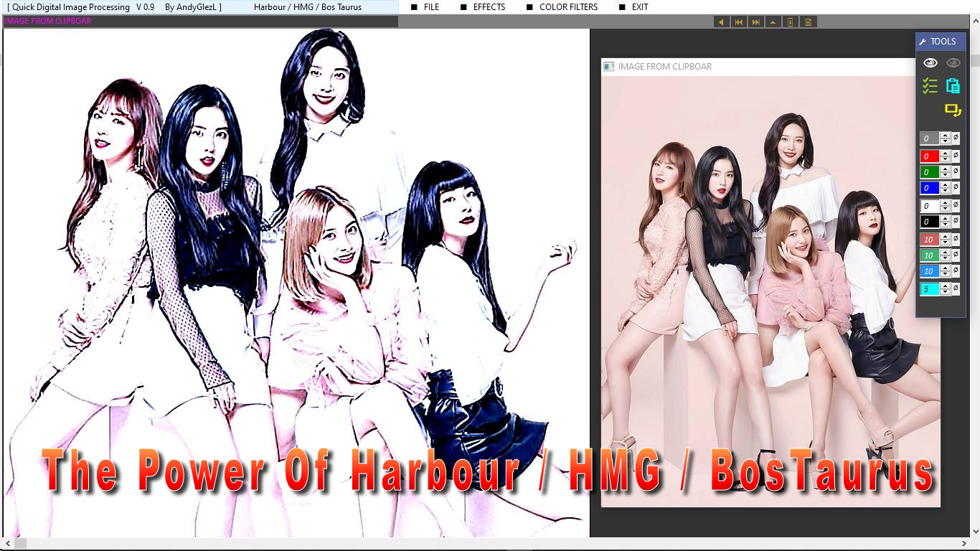
Task: Click the cyan clipboard icon in Tools
Action: 953,86
